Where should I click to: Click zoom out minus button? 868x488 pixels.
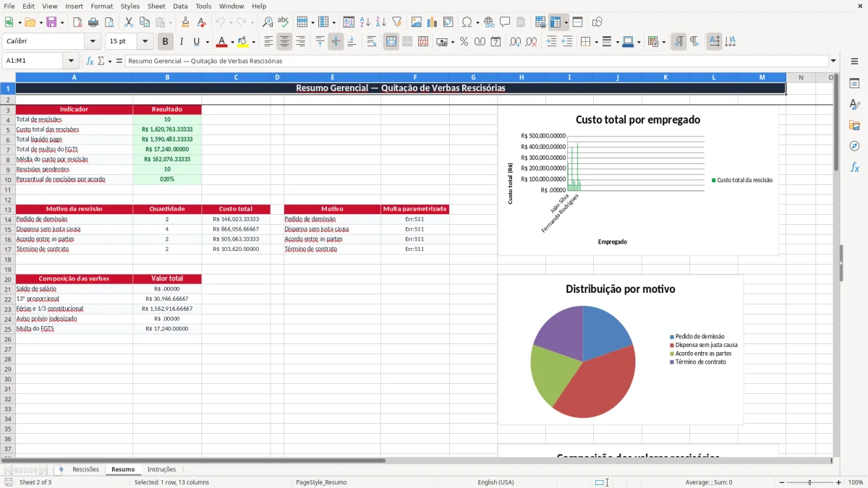pyautogui.click(x=782, y=482)
